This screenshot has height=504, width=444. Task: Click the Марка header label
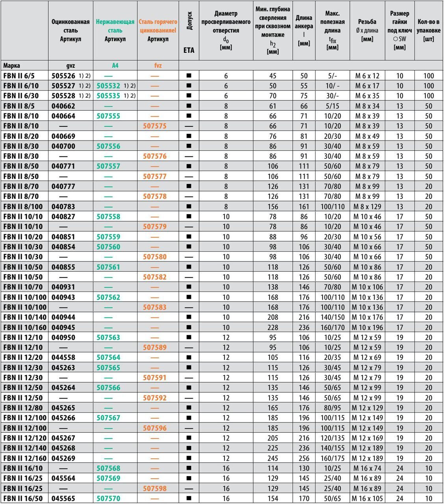pyautogui.click(x=12, y=66)
